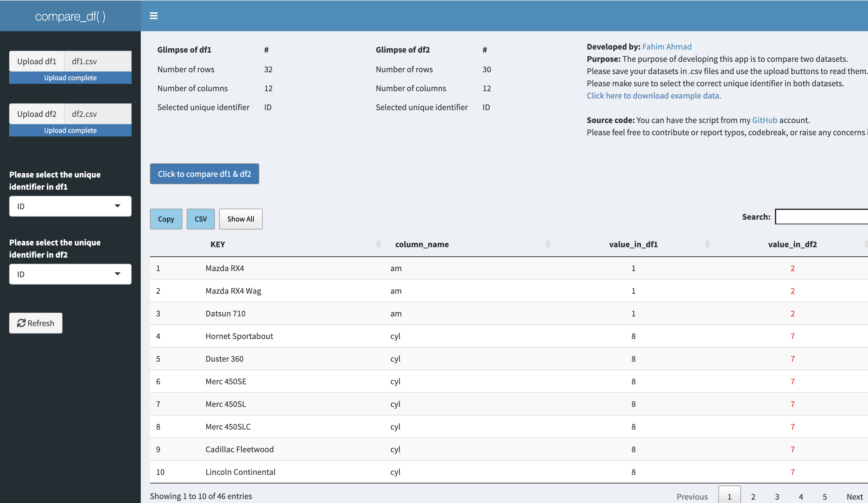Click red value 7 in Lincoln Continental row

click(793, 472)
